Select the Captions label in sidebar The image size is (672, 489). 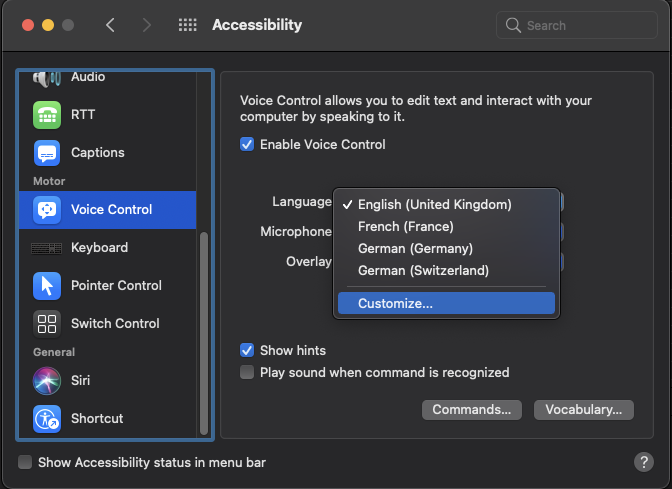98,153
